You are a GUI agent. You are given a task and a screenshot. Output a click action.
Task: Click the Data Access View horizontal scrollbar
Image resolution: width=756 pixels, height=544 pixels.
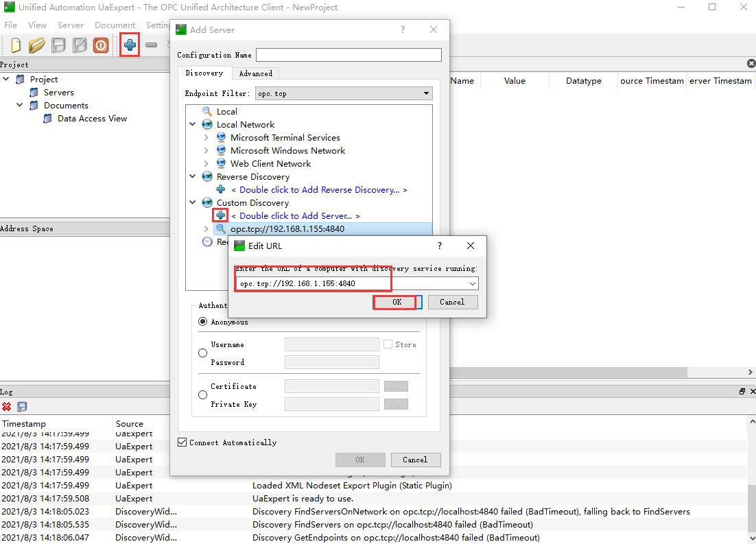[x=568, y=372]
